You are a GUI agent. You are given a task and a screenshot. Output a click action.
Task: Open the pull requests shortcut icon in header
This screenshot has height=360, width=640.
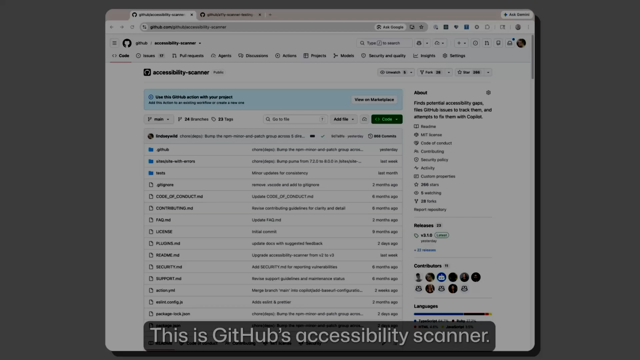click(x=487, y=43)
